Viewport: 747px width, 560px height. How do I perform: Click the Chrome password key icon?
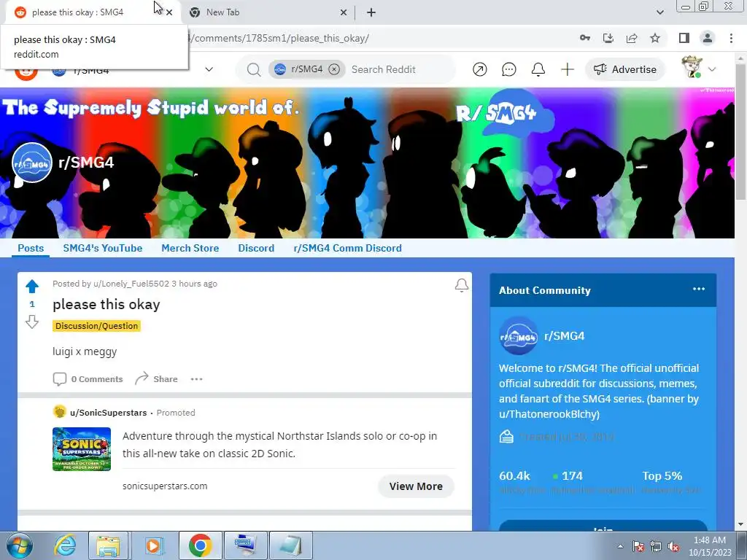tap(585, 38)
